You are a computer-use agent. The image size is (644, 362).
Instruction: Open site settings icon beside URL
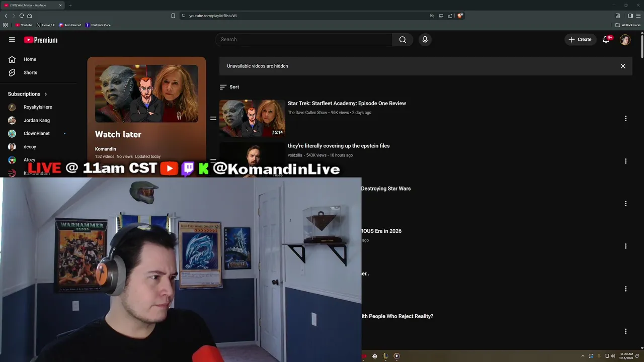[184, 16]
